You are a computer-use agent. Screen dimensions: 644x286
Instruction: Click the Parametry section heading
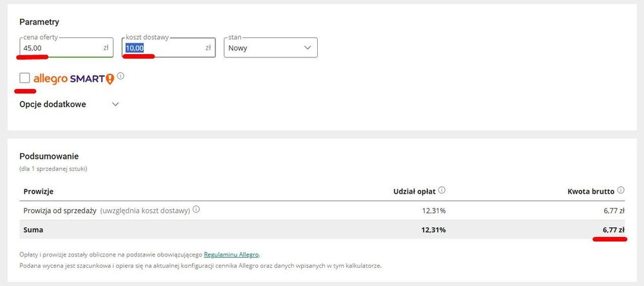(x=39, y=23)
